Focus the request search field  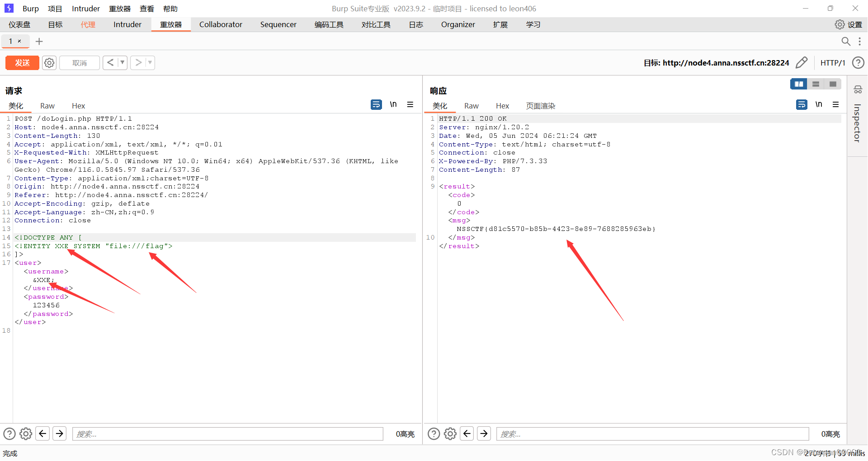(x=228, y=434)
